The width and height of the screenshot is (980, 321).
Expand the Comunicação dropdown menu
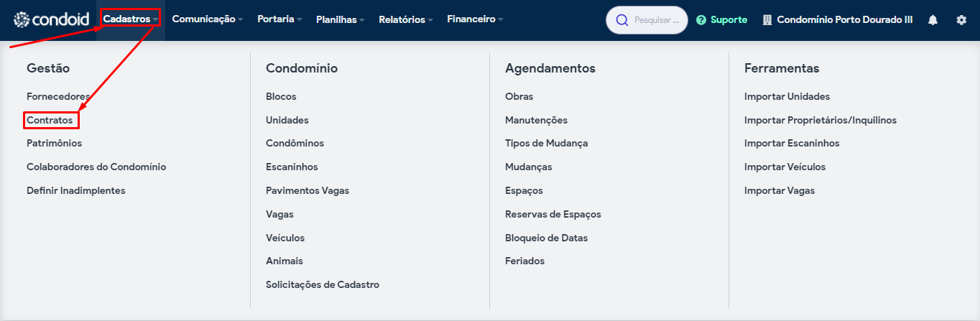pos(208,19)
